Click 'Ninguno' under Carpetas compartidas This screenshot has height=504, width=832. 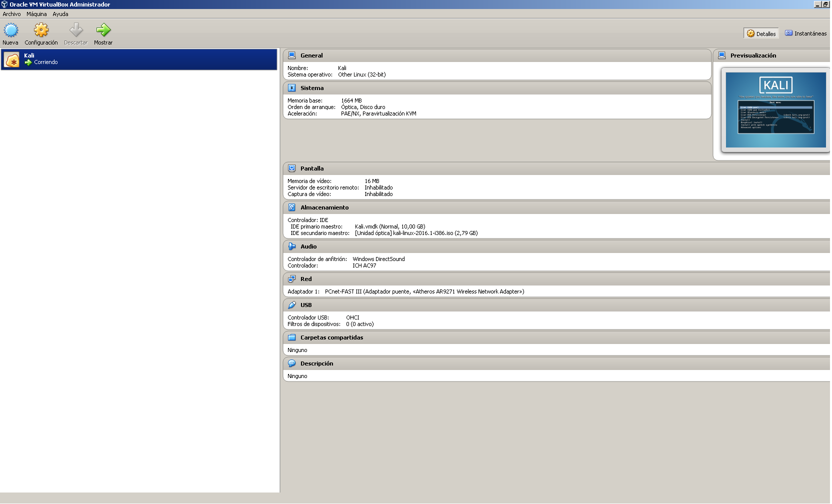(297, 350)
